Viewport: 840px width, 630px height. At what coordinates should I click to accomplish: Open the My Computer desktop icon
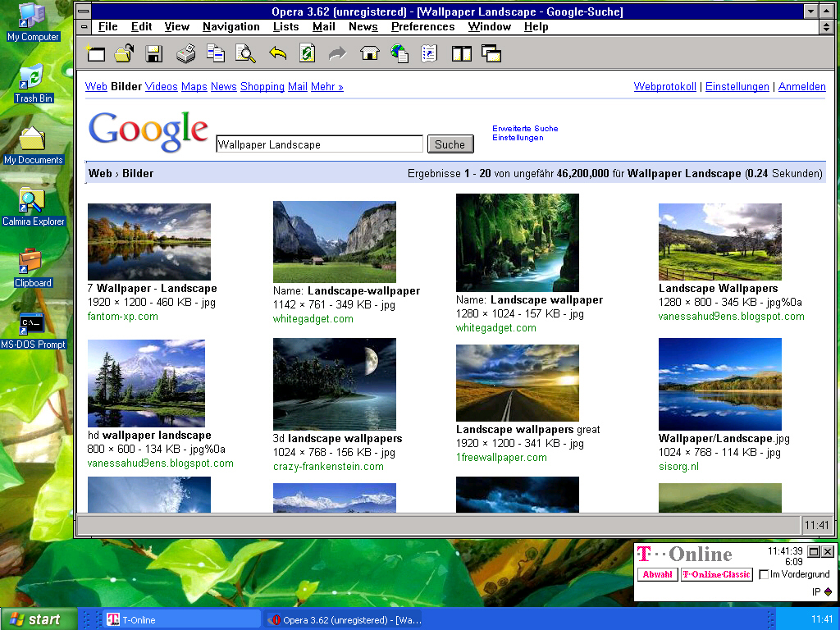(33, 22)
